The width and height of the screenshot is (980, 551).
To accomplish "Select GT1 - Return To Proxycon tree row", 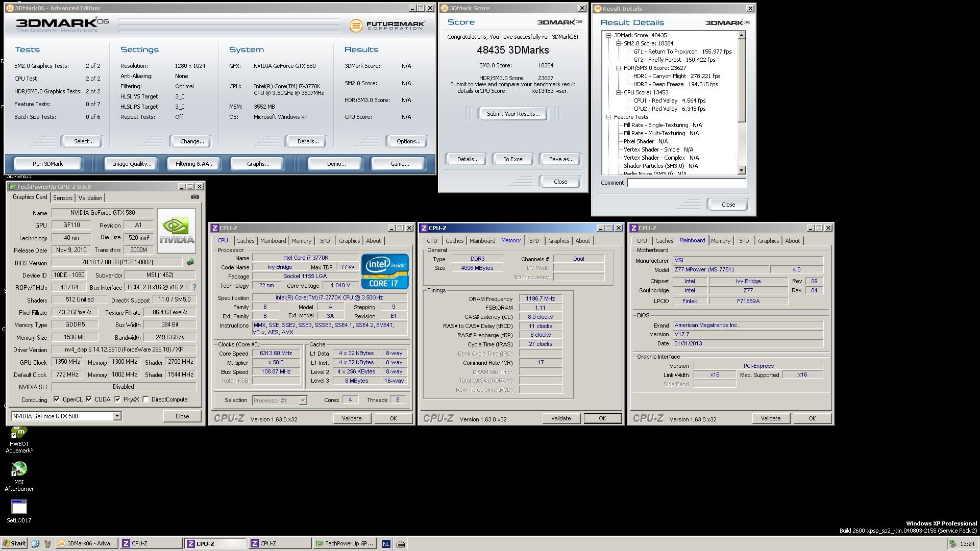I will pos(682,52).
